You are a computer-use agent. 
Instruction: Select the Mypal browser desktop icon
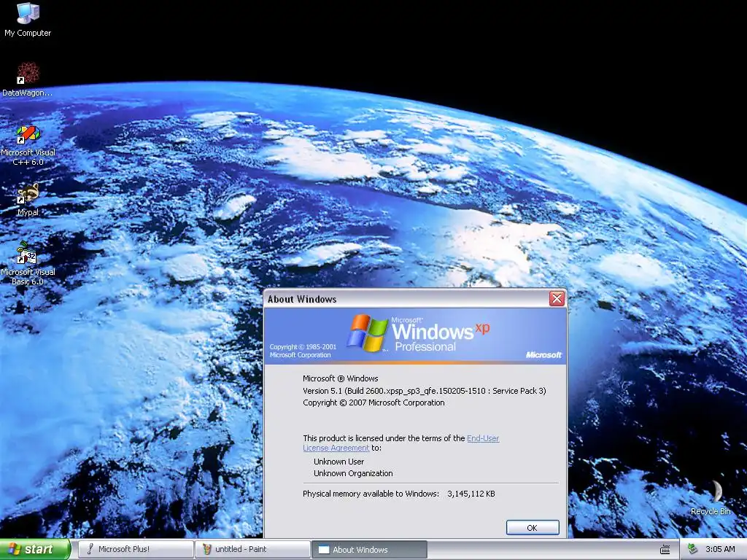coord(28,200)
